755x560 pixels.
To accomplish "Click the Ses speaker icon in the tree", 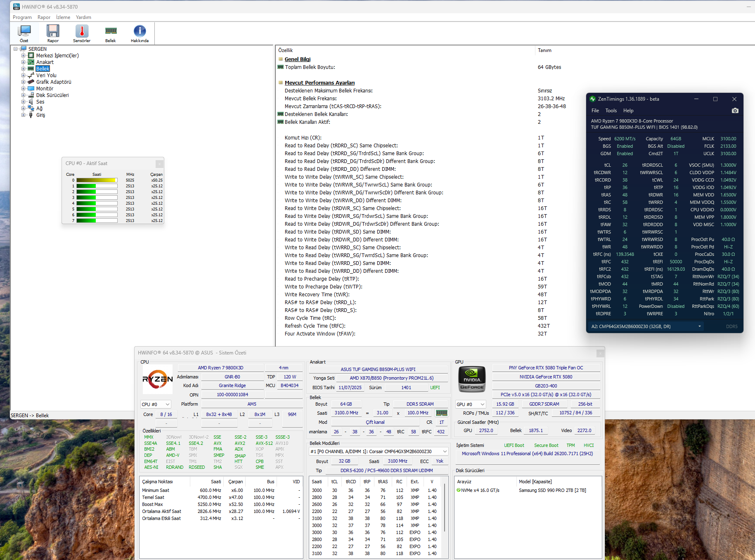I will 31,102.
